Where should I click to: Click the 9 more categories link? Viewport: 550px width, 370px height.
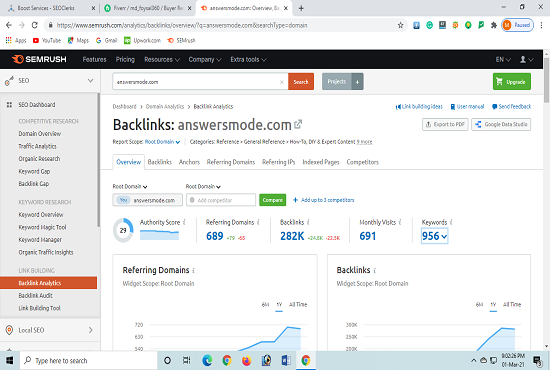364,142
